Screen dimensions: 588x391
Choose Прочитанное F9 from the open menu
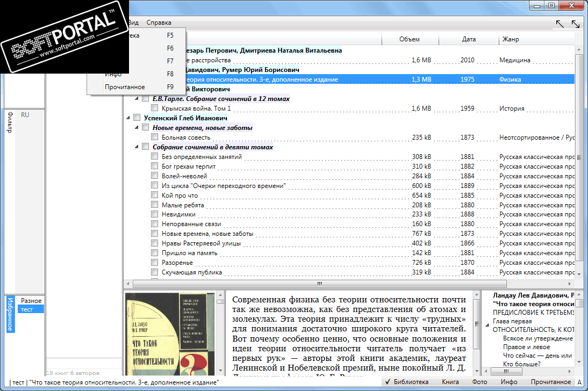(x=136, y=87)
